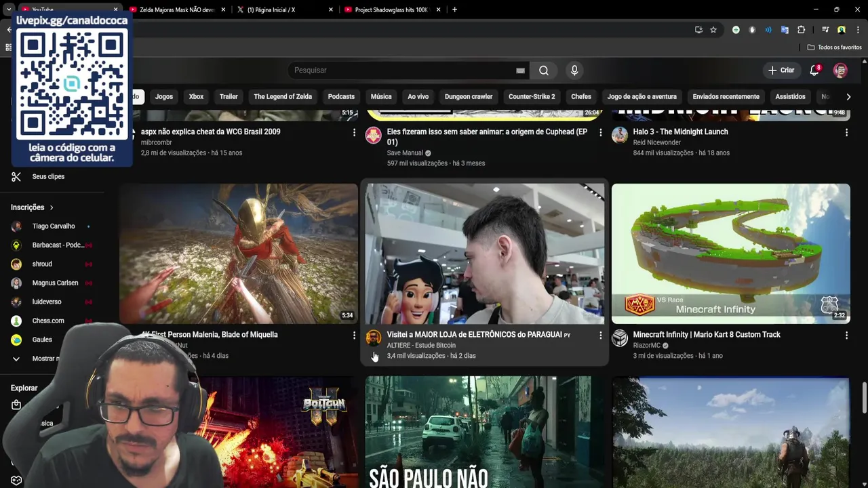Close the Zelda Majoras Mask tab
868x488 pixels.
pos(222,9)
